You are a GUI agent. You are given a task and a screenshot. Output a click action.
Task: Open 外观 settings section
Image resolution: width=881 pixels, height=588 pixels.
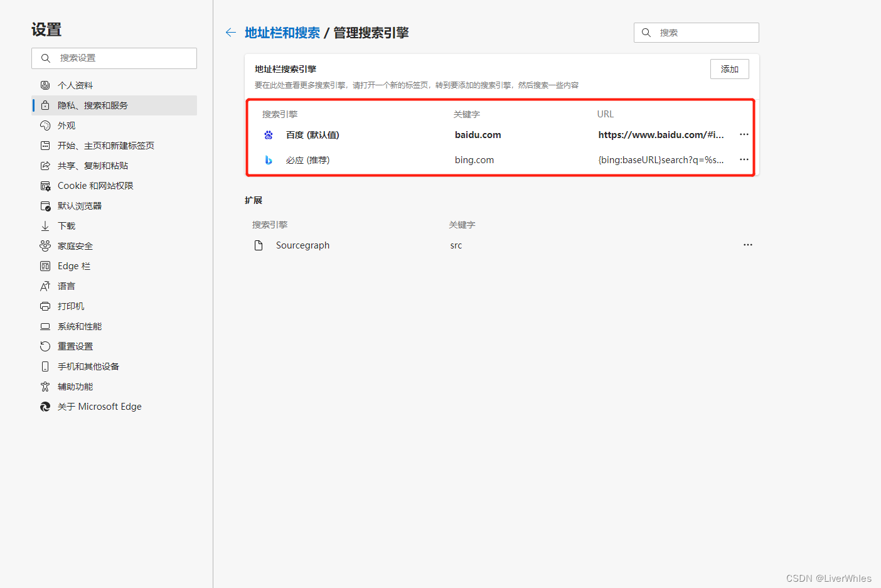click(x=114, y=126)
